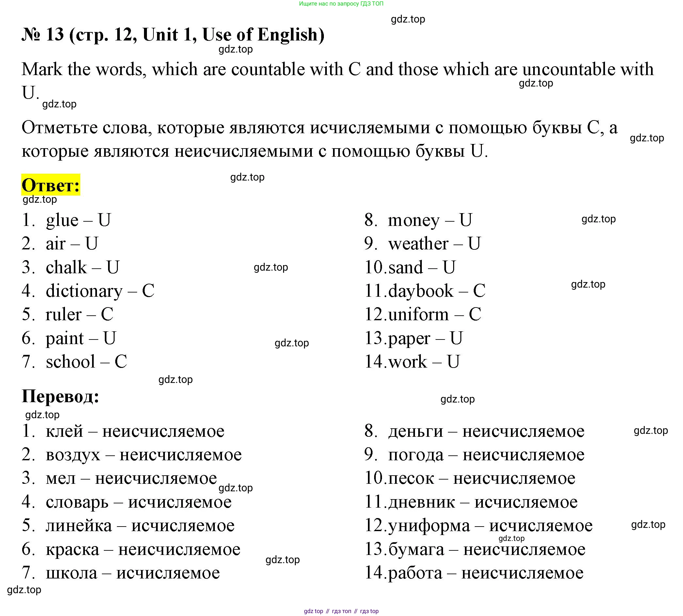This screenshot has width=683, height=616.
Task: Click translation line 'деньги – неисчисляемое'
Action: tap(486, 431)
